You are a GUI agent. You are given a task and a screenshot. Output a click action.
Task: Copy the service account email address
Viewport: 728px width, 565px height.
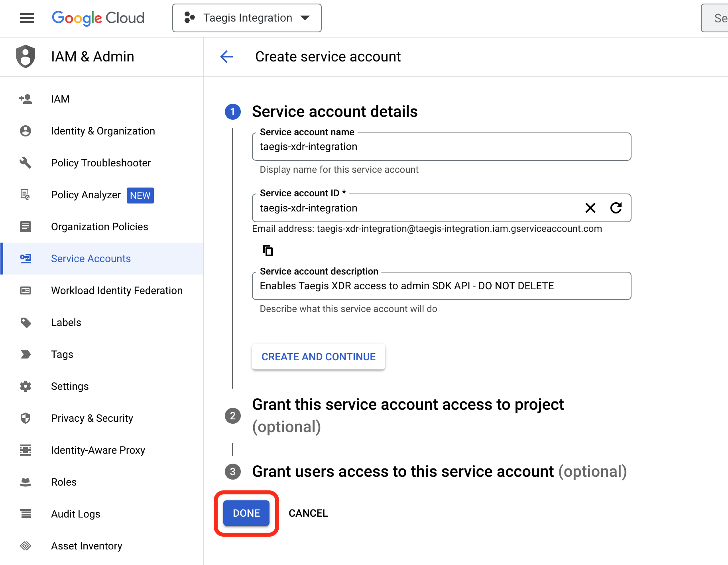(x=268, y=251)
